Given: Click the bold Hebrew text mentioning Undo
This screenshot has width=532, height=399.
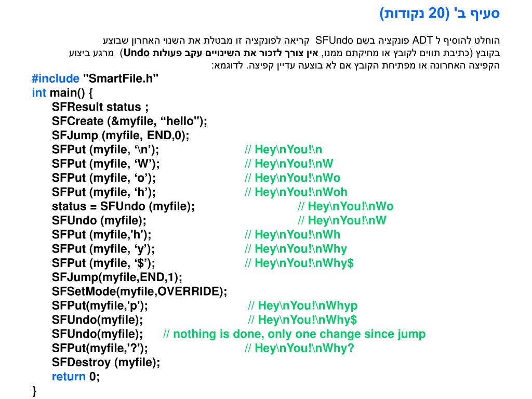Looking at the screenshot, I should click(221, 54).
